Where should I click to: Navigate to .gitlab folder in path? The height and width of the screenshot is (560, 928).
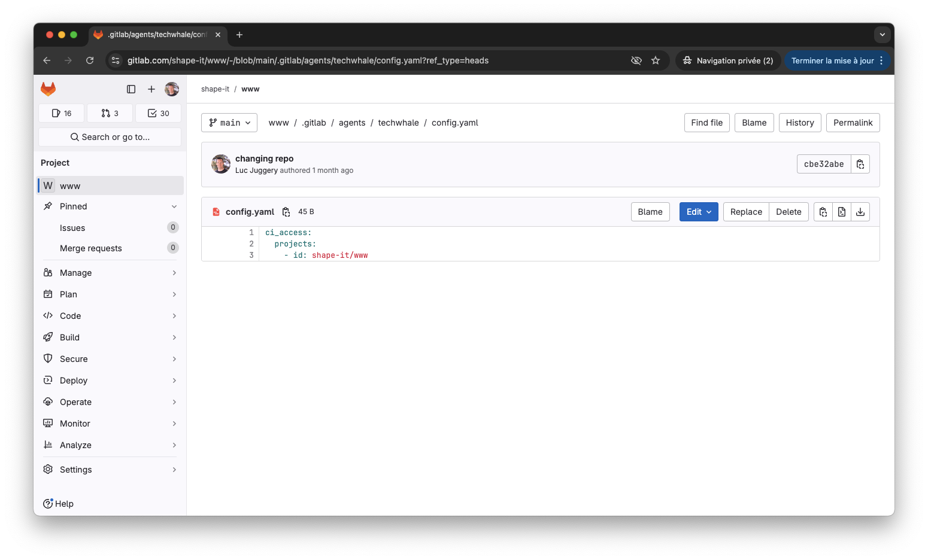pyautogui.click(x=314, y=123)
